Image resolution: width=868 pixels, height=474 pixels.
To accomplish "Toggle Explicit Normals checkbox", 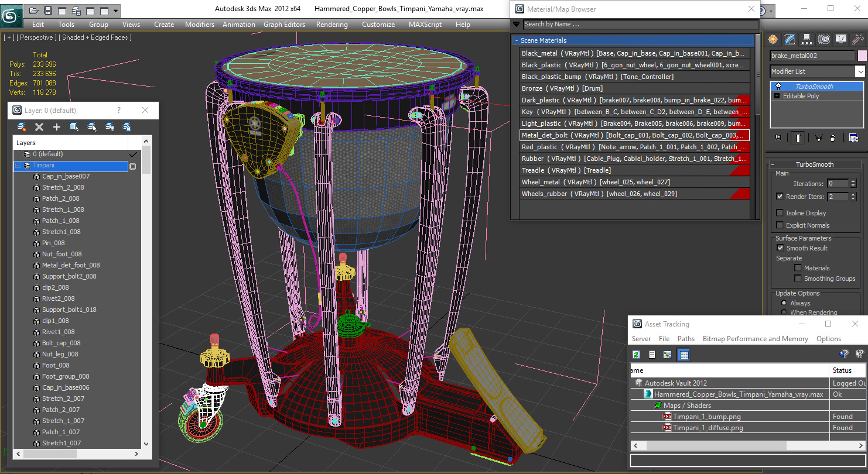I will point(780,225).
